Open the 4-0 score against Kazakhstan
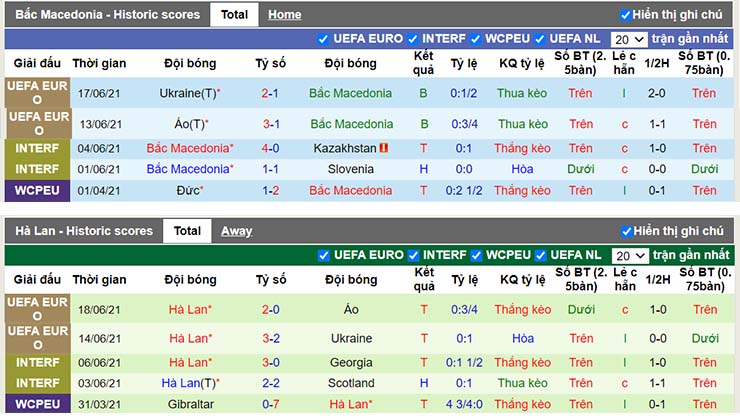The image size is (740, 420). coord(270,148)
